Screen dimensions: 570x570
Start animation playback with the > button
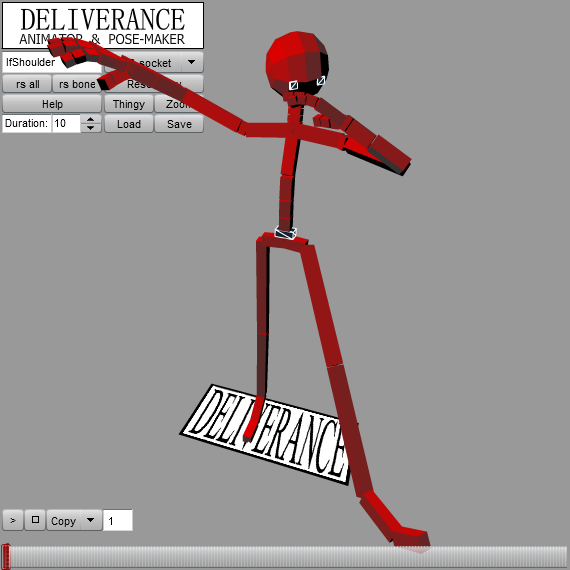tap(13, 520)
